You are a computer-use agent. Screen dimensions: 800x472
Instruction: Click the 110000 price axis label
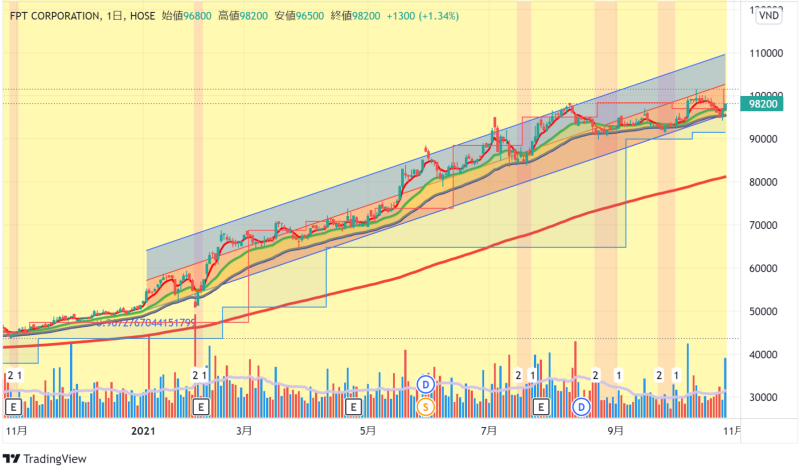(766, 53)
